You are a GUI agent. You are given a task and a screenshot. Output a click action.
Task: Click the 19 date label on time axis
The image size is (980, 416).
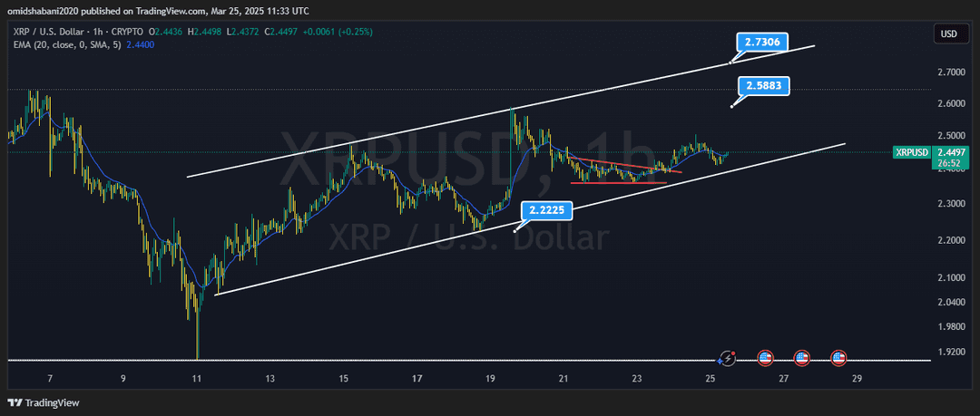491,379
